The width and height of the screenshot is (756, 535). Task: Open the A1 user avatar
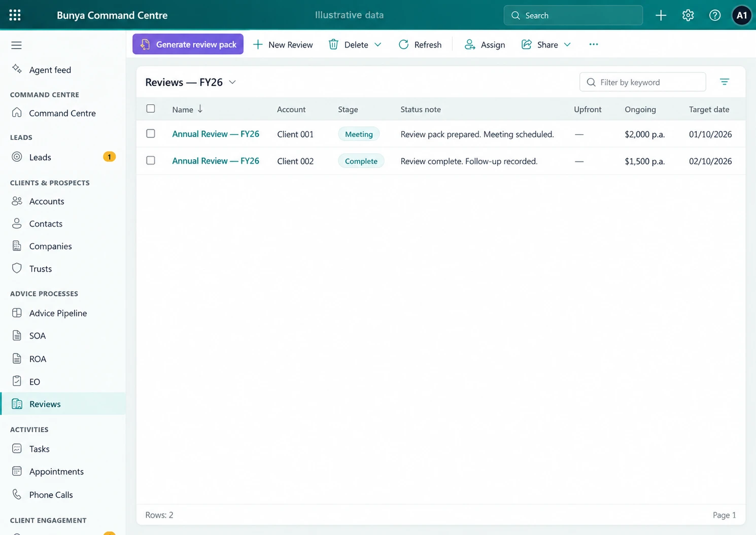(742, 15)
